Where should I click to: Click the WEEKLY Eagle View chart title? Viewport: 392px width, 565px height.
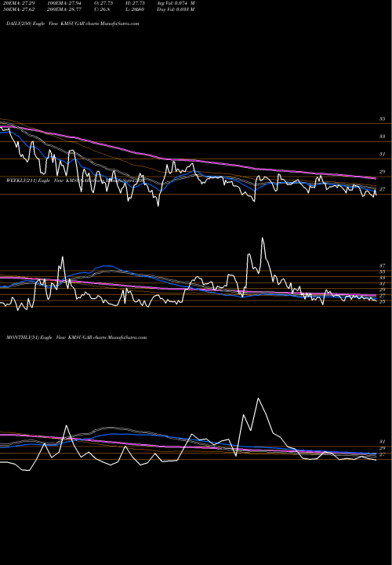[x=75, y=180]
